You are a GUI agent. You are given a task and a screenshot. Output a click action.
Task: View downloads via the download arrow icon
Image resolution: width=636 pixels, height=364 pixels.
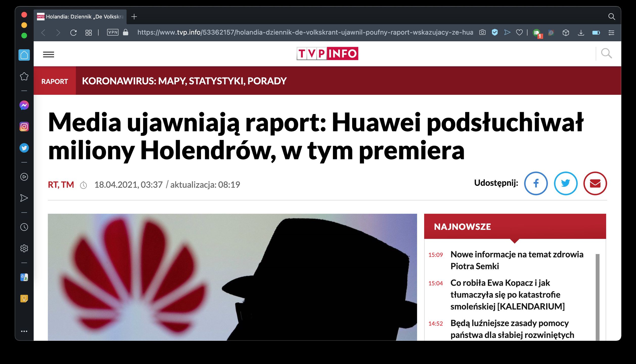click(581, 32)
